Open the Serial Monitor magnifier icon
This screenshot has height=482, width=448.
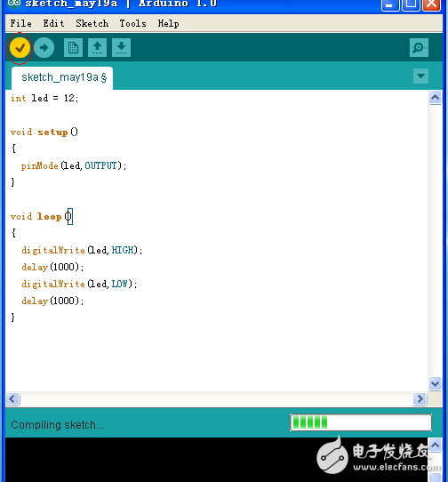(x=419, y=48)
